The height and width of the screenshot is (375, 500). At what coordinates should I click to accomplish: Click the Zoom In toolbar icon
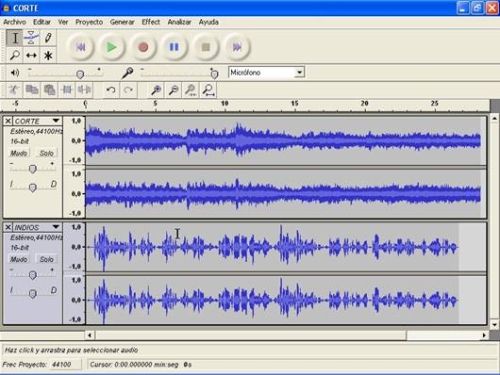[x=156, y=90]
